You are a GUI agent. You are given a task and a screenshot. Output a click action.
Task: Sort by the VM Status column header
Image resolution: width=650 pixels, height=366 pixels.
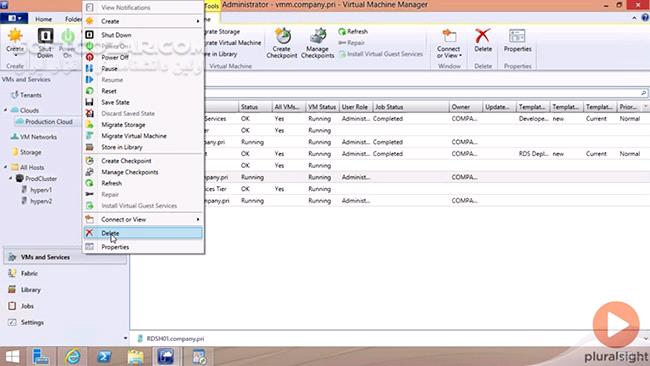(322, 107)
